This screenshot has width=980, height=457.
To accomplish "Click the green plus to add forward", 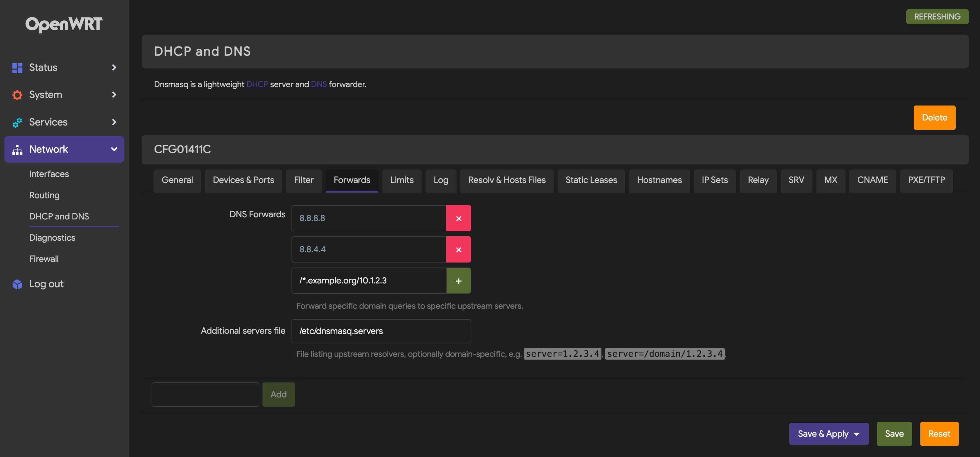I will tap(458, 281).
